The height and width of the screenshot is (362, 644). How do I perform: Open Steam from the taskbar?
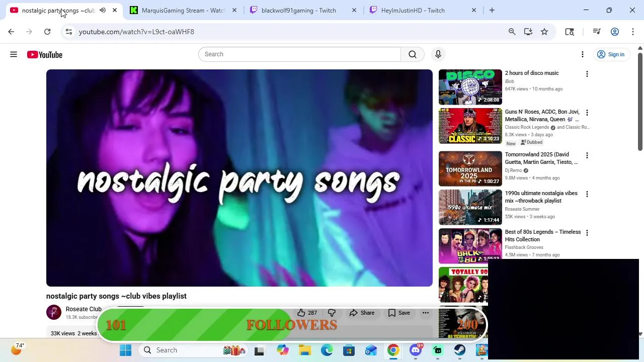coord(460,350)
